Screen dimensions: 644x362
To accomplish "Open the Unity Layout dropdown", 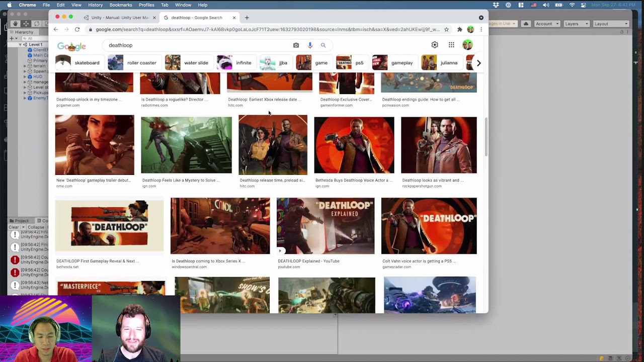I will tap(611, 24).
